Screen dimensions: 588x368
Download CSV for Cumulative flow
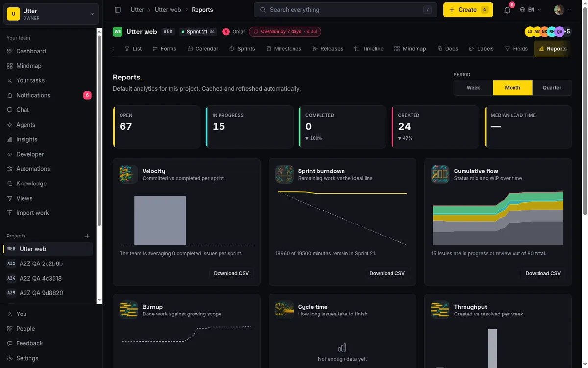[543, 273]
